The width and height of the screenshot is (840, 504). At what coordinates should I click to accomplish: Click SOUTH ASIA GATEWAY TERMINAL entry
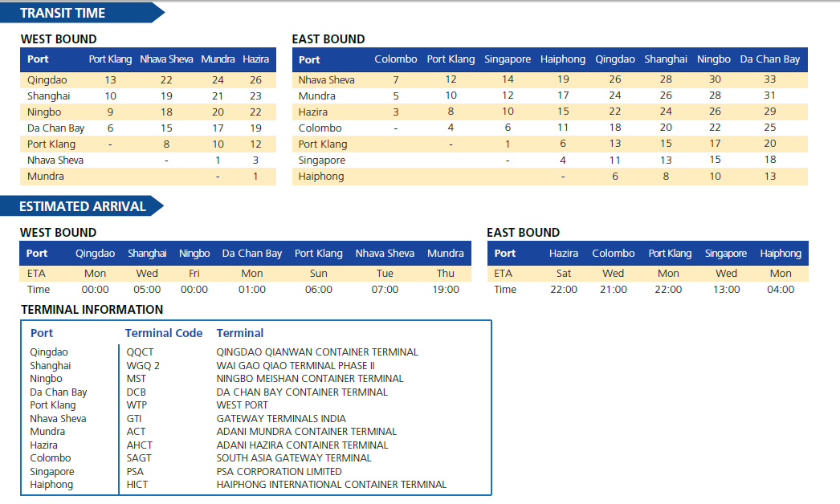(294, 458)
